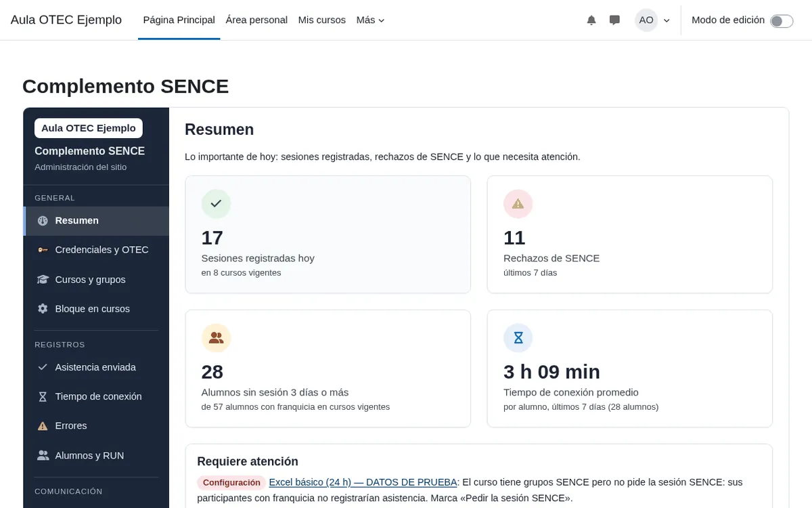Expand the user menu chevron
Viewport: 812px width, 508px height.
667,21
